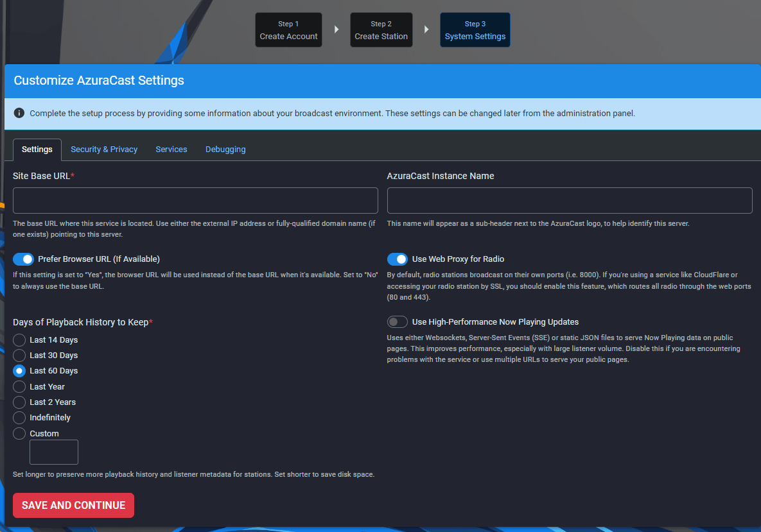Click the info icon in the setup banner
This screenshot has width=761, height=532.
pyautogui.click(x=19, y=114)
